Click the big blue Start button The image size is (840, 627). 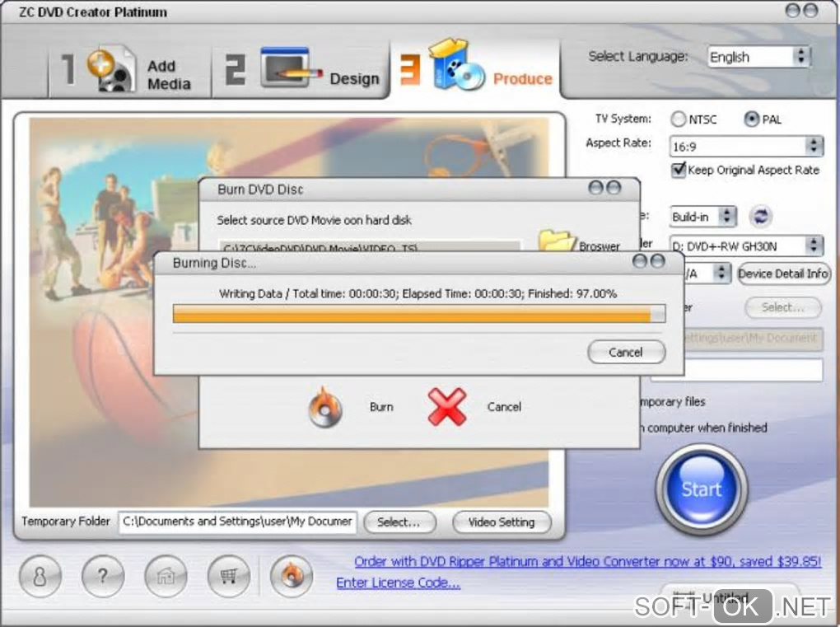[x=702, y=489]
